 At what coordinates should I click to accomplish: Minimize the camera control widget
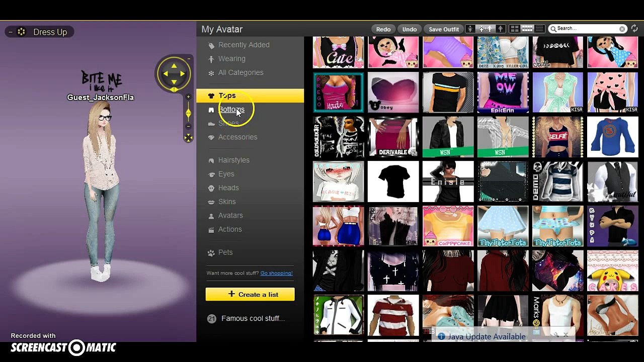(189, 59)
